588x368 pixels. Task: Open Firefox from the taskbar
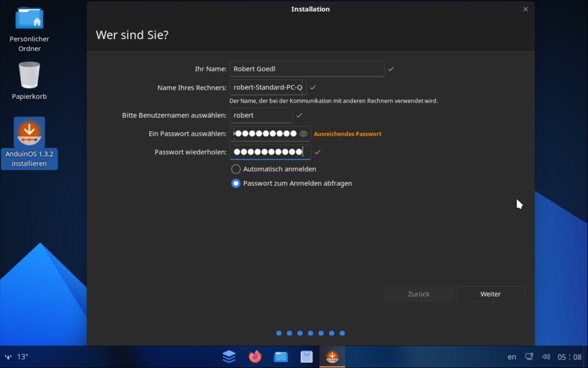[255, 356]
